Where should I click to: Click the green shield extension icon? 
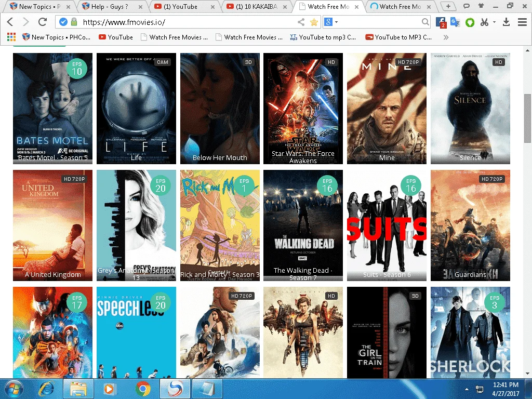point(470,22)
